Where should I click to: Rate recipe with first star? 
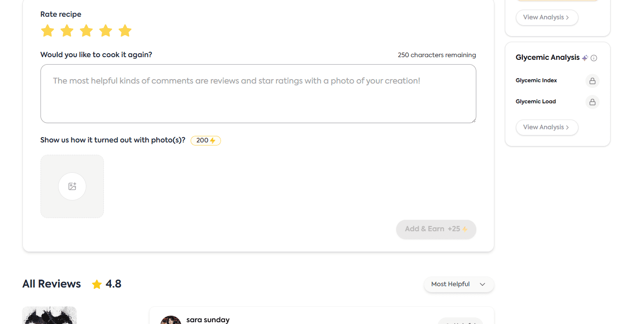pos(47,31)
